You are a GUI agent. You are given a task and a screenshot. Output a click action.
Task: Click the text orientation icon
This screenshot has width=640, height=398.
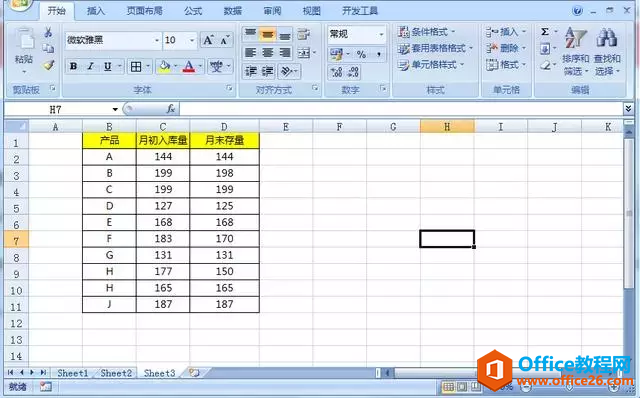pyautogui.click(x=287, y=71)
